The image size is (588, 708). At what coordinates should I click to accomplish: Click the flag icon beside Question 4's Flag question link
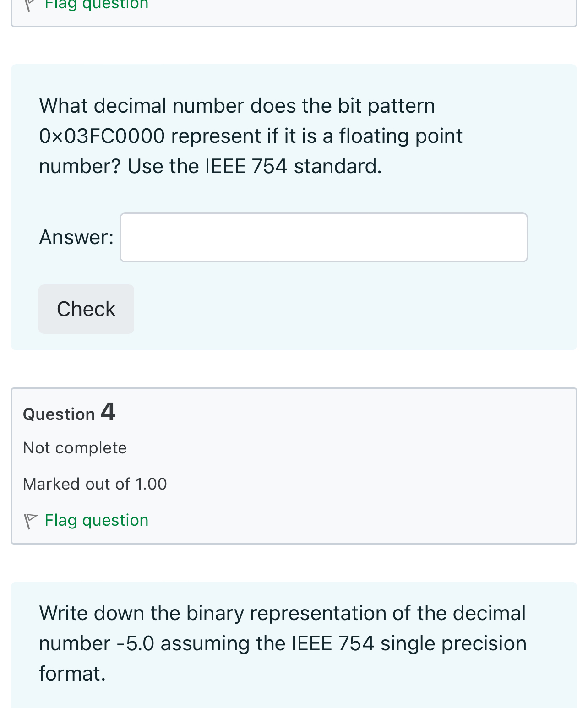(x=30, y=521)
